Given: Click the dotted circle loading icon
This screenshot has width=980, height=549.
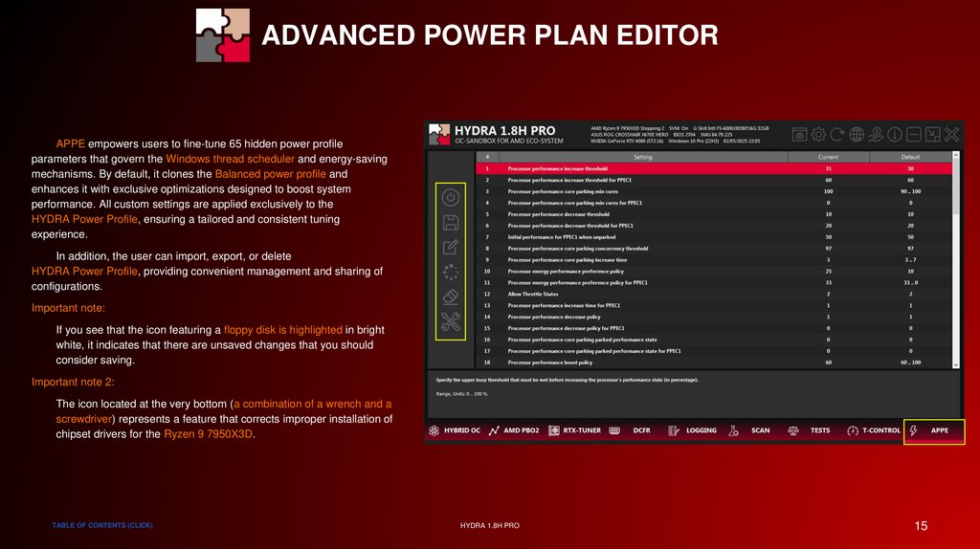Looking at the screenshot, I should click(450, 273).
